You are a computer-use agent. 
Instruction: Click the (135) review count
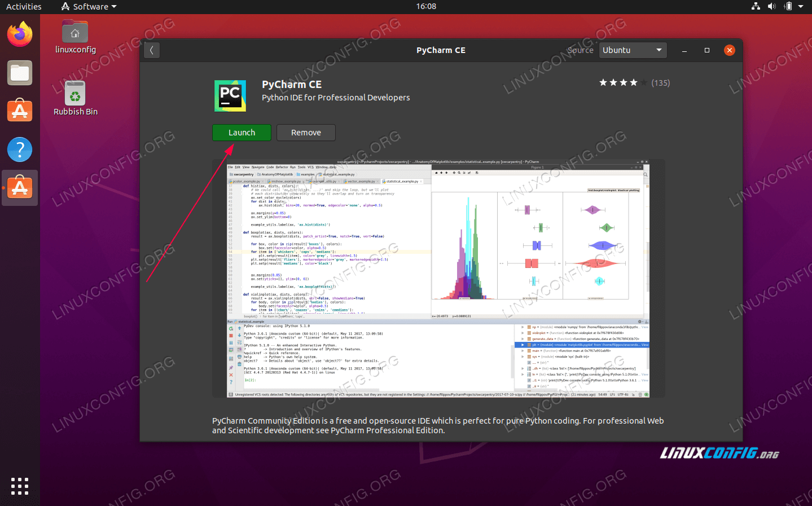(x=660, y=83)
